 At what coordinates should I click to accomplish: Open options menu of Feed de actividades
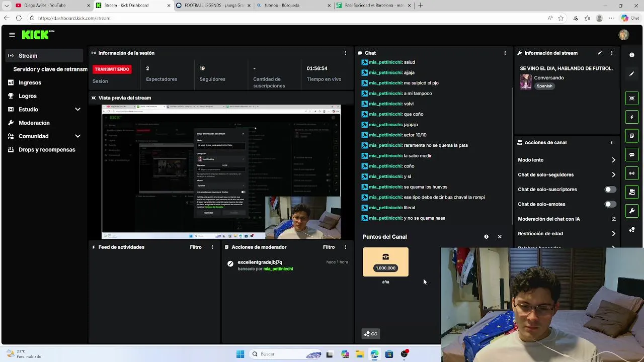212,247
